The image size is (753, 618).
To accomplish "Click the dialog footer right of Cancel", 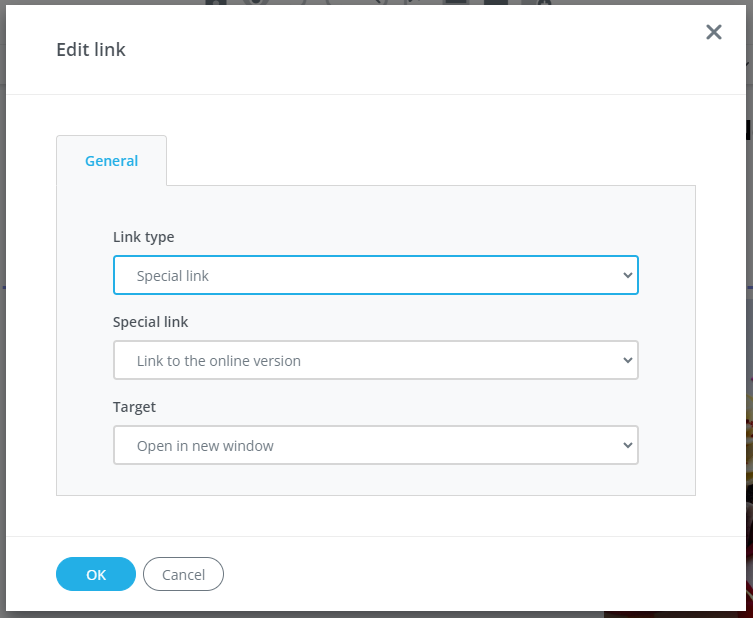I will tap(450, 574).
